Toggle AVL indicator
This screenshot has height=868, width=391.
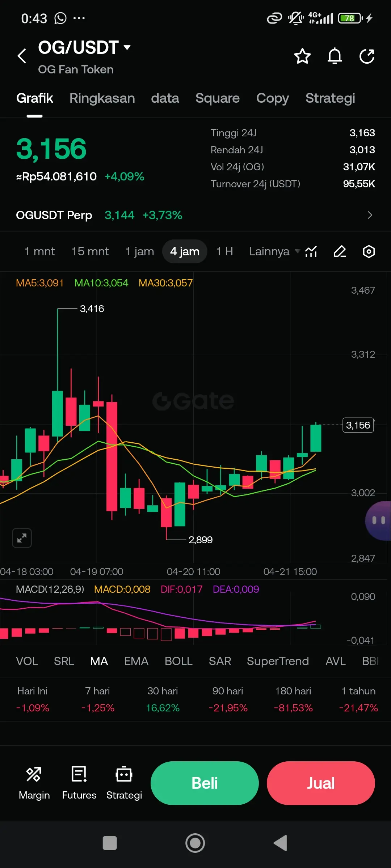tap(335, 661)
